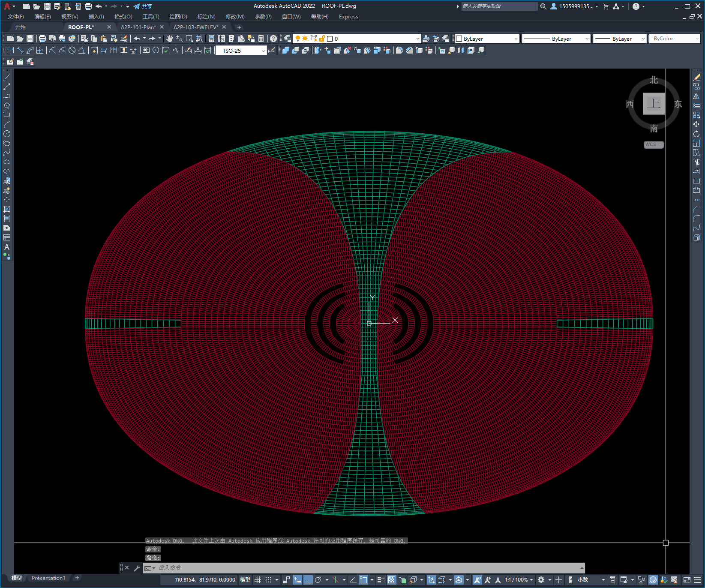705x588 pixels.
Task: Select the Circle draw tool
Action: pos(7,134)
